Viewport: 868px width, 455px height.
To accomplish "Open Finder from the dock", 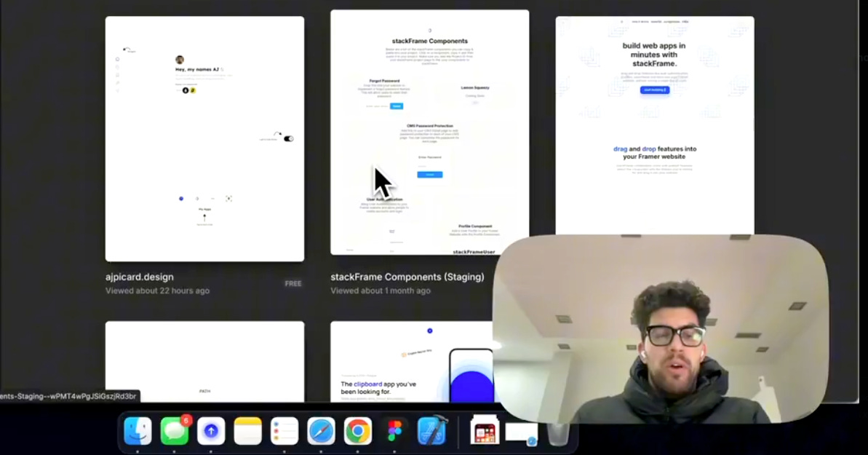I will point(138,431).
